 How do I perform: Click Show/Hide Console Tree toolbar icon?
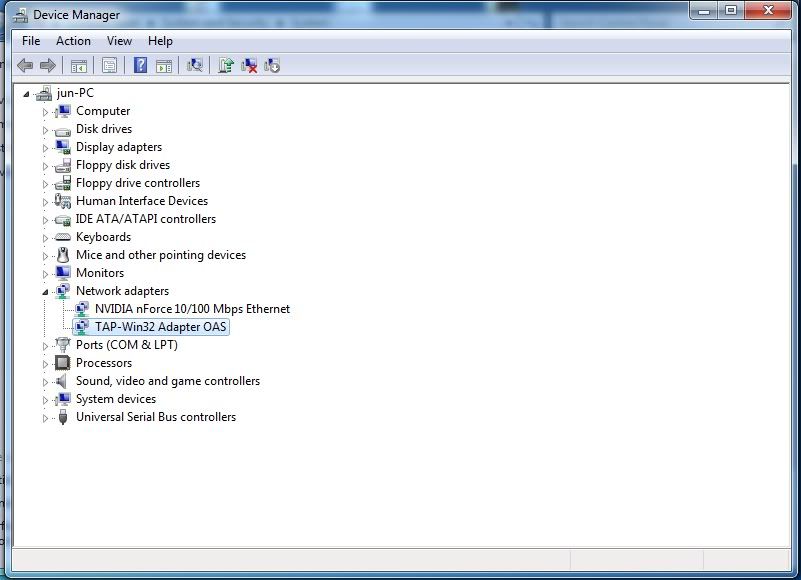(x=78, y=66)
